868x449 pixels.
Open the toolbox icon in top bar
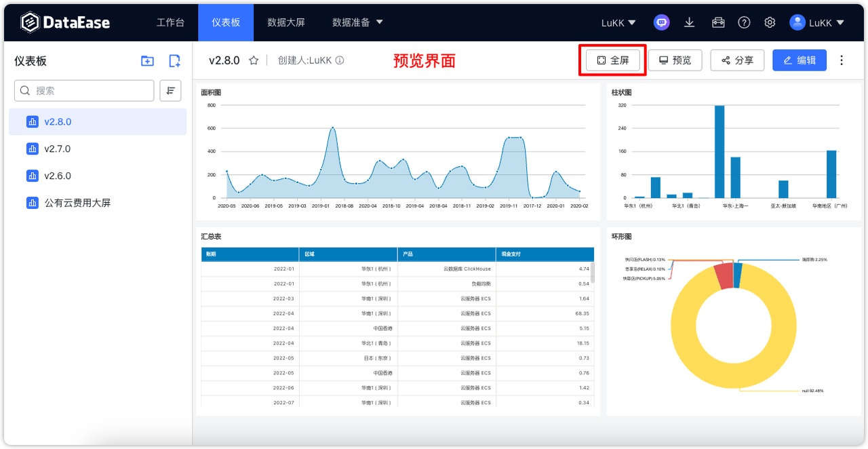(717, 22)
